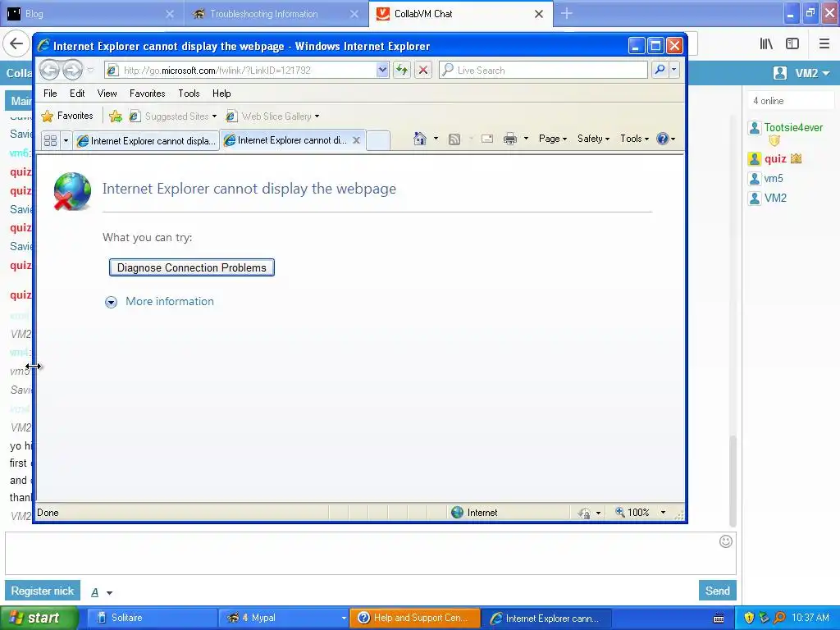The width and height of the screenshot is (840, 630).
Task: Open the search provider dropdown arrow
Action: point(674,70)
